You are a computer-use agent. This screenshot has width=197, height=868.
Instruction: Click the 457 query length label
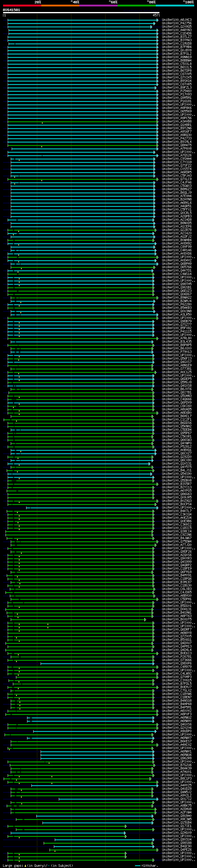click(155, 15)
